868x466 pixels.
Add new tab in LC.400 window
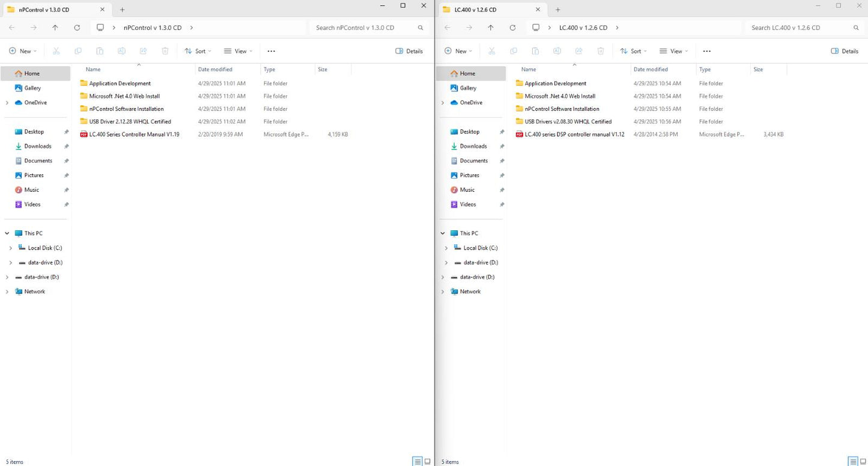pyautogui.click(x=557, y=10)
